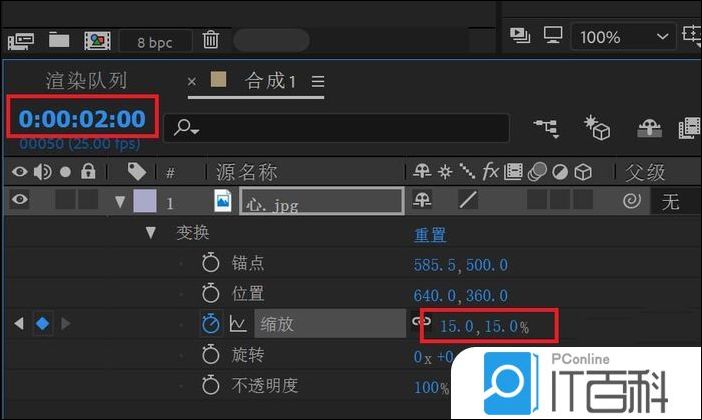Click the timeline layer search field
The image size is (702, 420).
337,128
